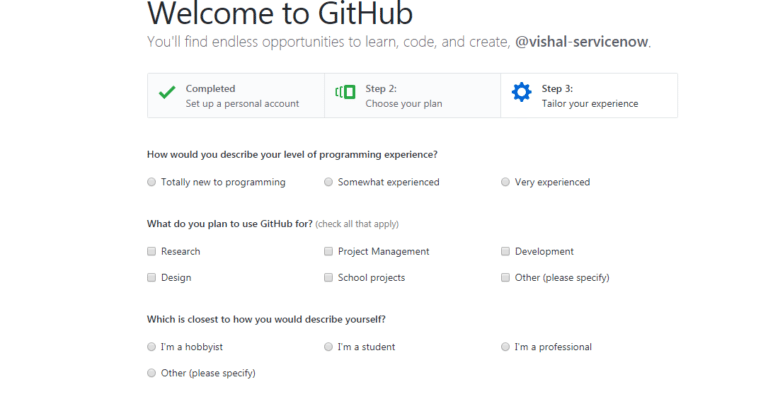The height and width of the screenshot is (399, 768).
Task: Select Somewhat experienced radio button
Action: pyautogui.click(x=328, y=182)
